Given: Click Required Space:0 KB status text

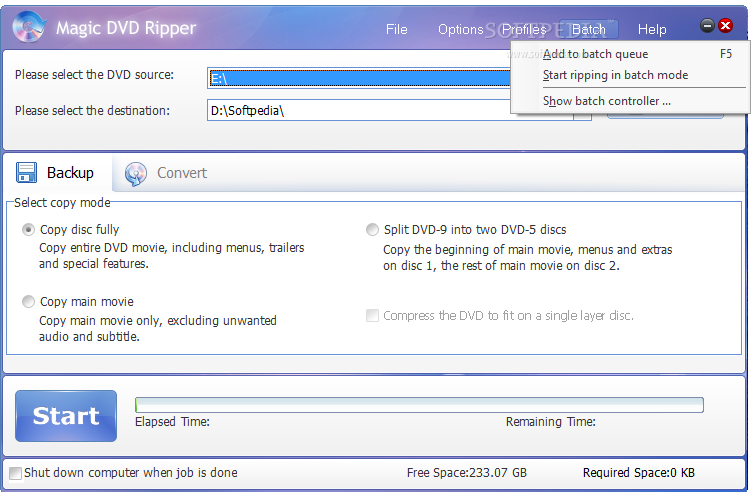Looking at the screenshot, I should pos(639,473).
